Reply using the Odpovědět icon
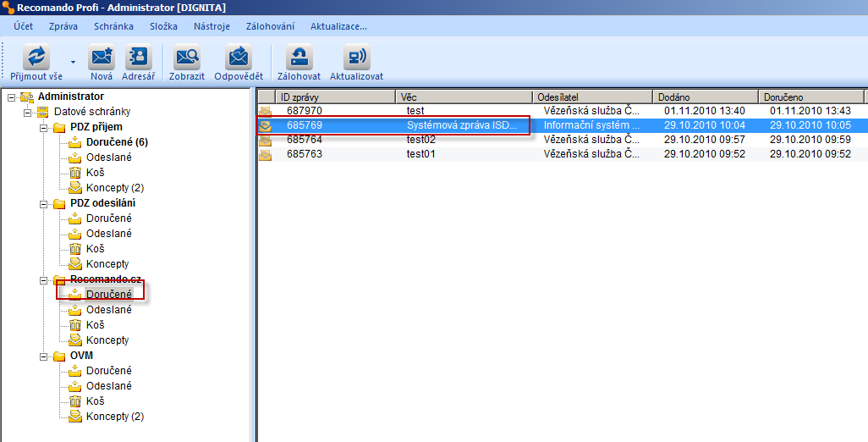Screen dimensions: 868x442 (239, 57)
